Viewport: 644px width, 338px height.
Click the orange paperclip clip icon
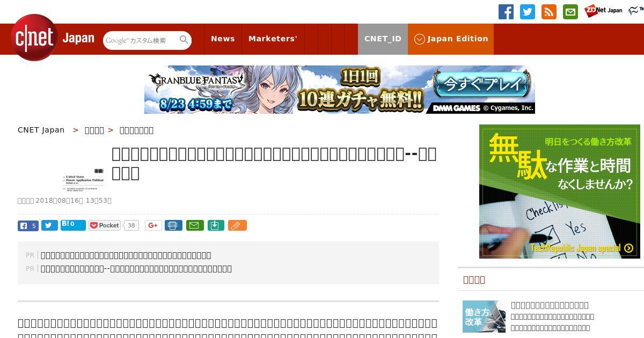point(237,226)
